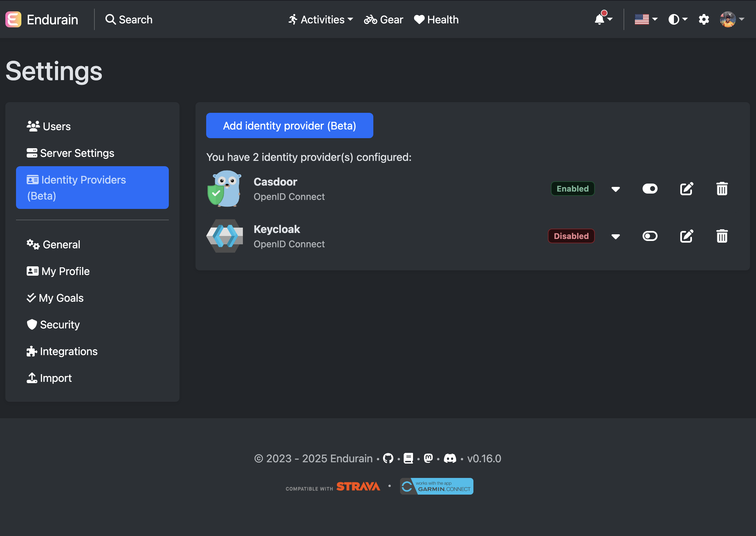Open the v0.16.0 version link
The image size is (756, 536).
(x=484, y=458)
